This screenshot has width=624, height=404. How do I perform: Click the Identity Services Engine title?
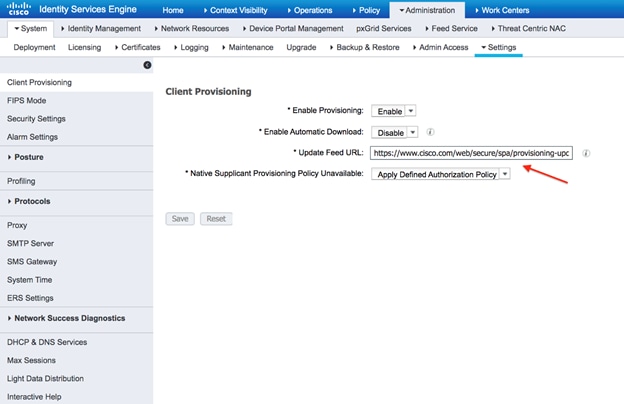point(88,9)
